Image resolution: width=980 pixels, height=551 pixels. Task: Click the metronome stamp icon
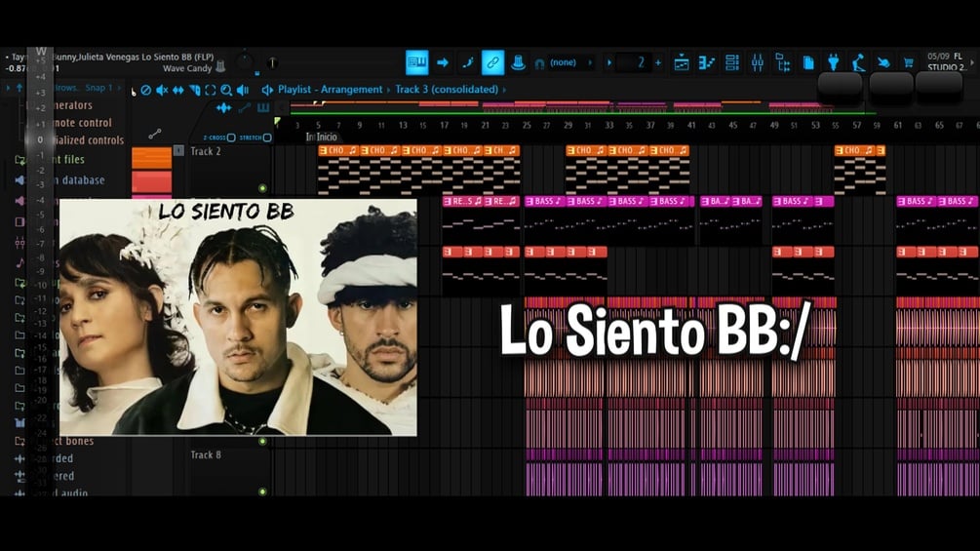click(518, 62)
